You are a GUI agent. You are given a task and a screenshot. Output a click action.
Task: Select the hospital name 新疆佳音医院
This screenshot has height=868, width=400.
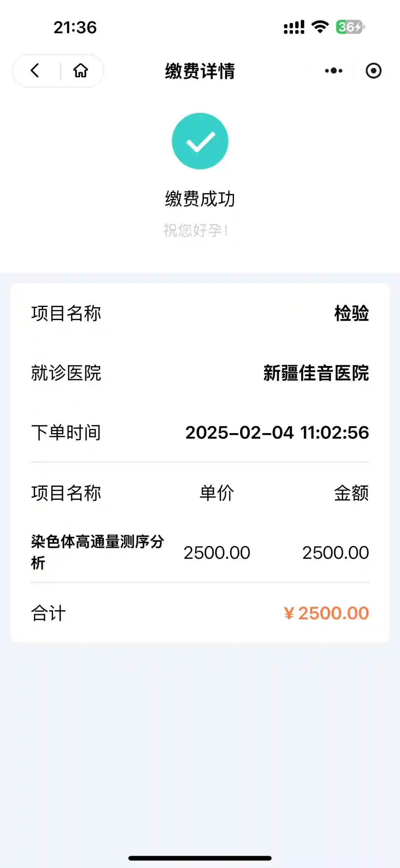click(x=316, y=373)
